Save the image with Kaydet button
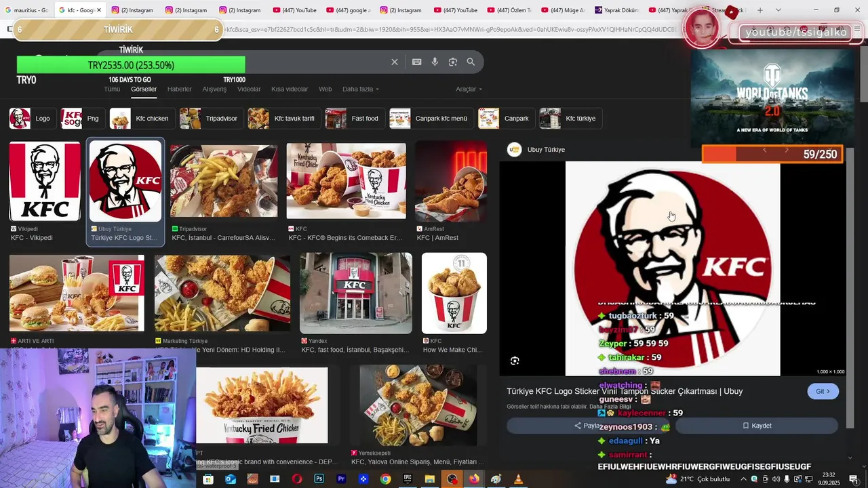This screenshot has height=488, width=868. click(757, 426)
